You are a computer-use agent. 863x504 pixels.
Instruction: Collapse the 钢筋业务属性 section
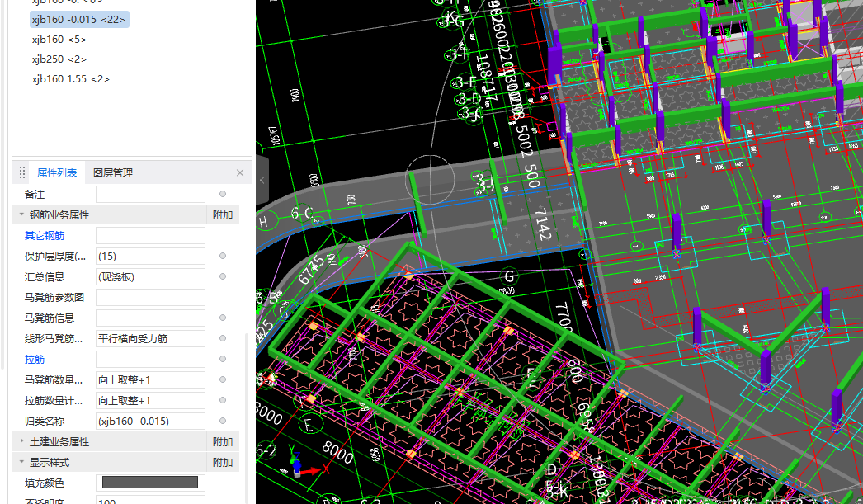click(21, 214)
